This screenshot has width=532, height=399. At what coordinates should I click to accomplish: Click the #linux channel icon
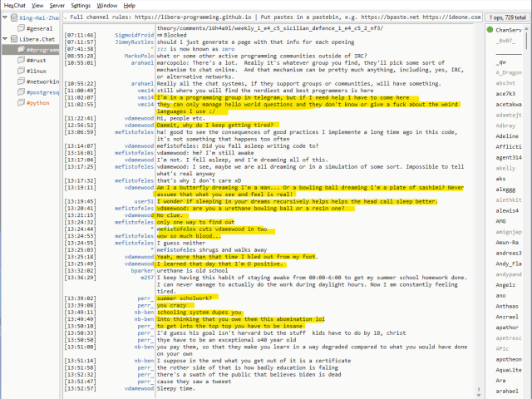click(21, 71)
